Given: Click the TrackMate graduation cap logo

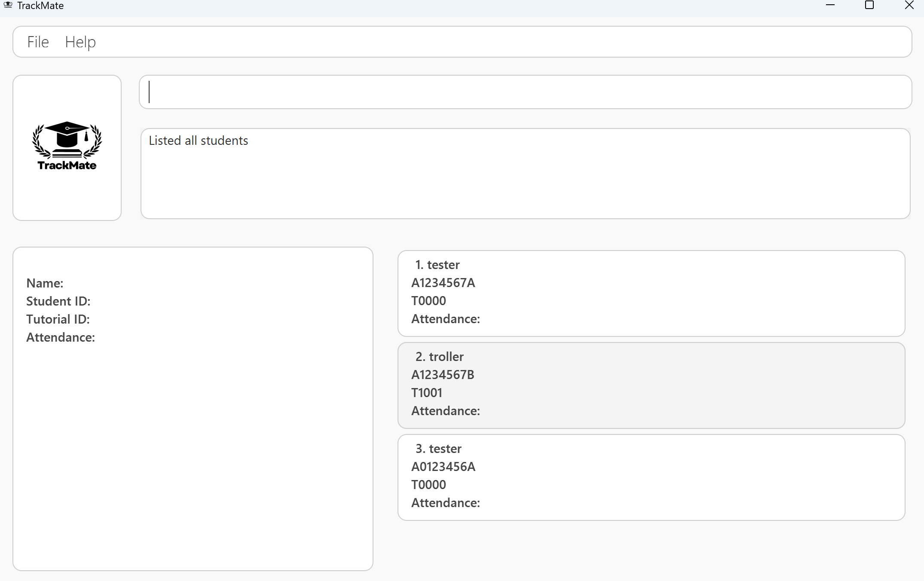Looking at the screenshot, I should pyautogui.click(x=67, y=146).
